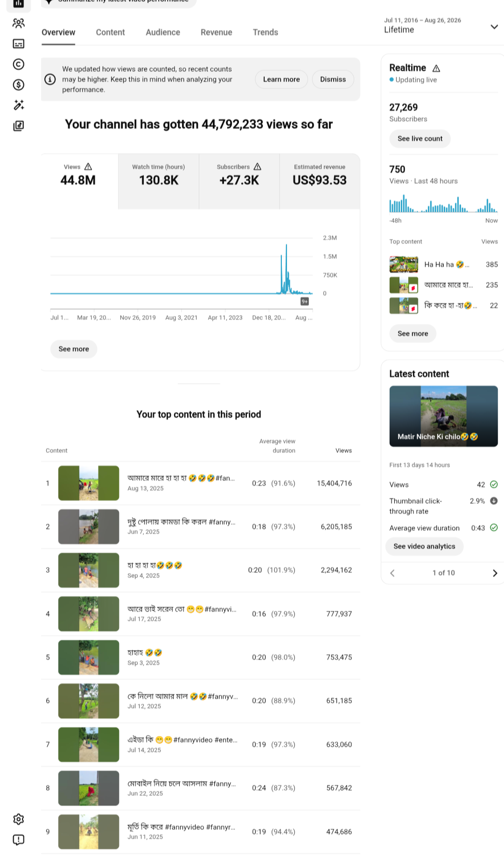Open thumbnail of the Sep 3, 2025 video

[x=89, y=657]
